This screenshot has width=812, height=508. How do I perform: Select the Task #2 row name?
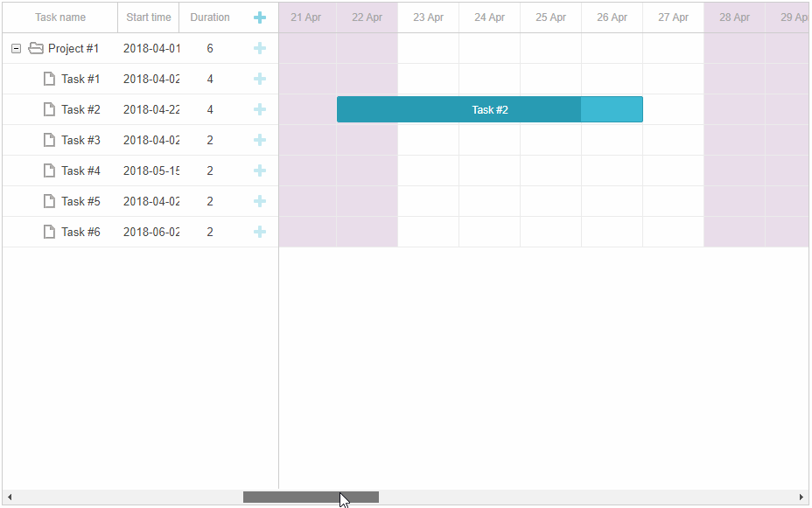point(80,109)
